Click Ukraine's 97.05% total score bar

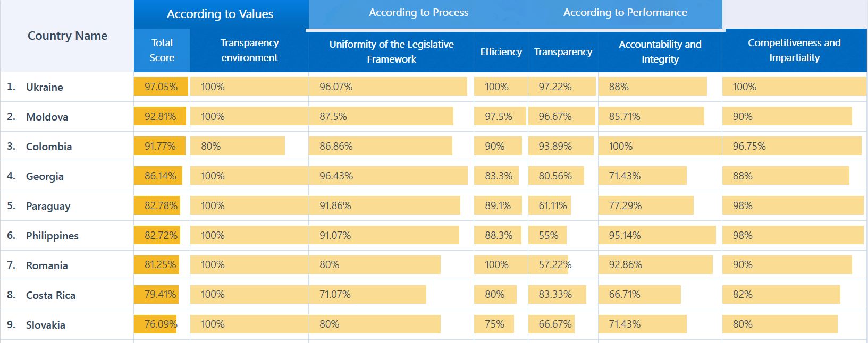pos(161,87)
